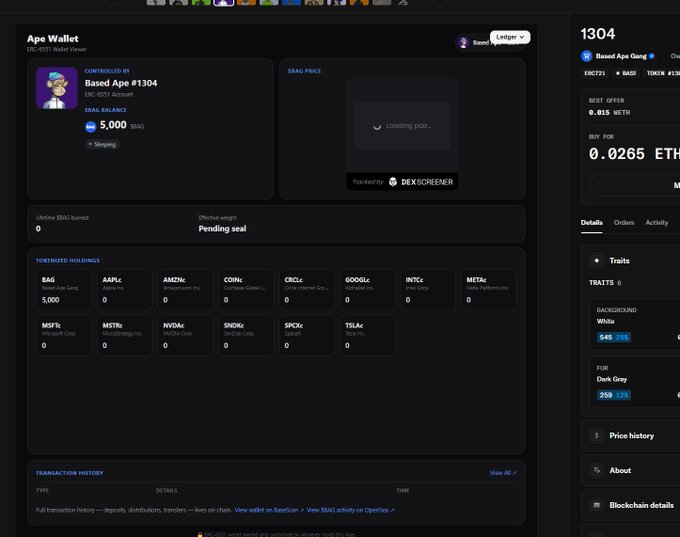Select the AMZNc Amazon holding card
Viewport: 680px width, 537px height.
click(185, 290)
